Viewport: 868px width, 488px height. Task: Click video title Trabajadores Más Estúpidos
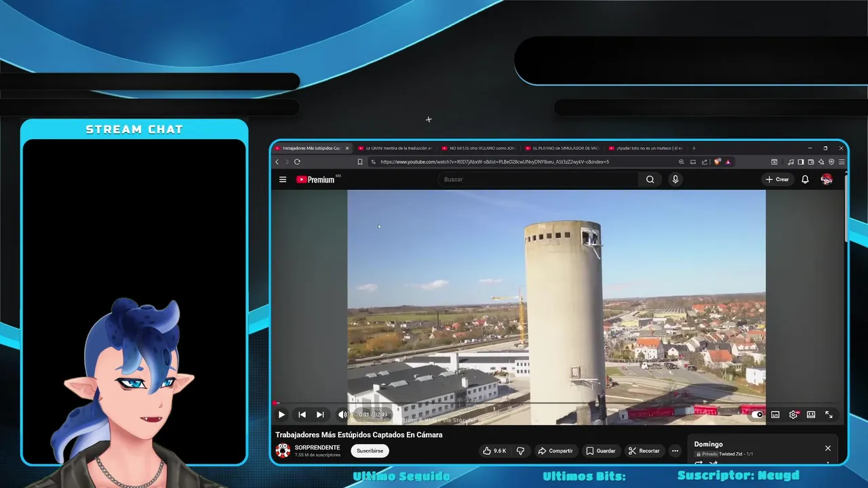click(x=359, y=434)
